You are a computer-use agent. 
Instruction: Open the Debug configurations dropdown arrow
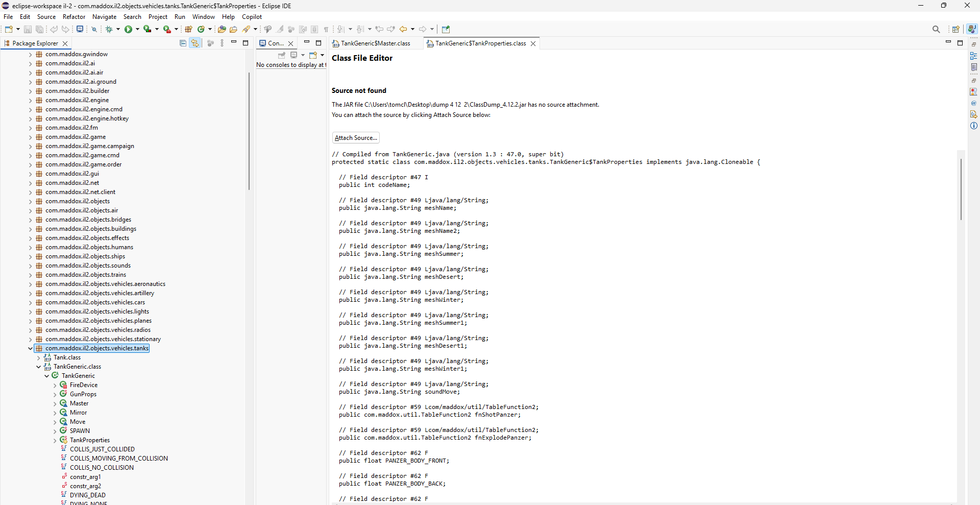point(118,29)
